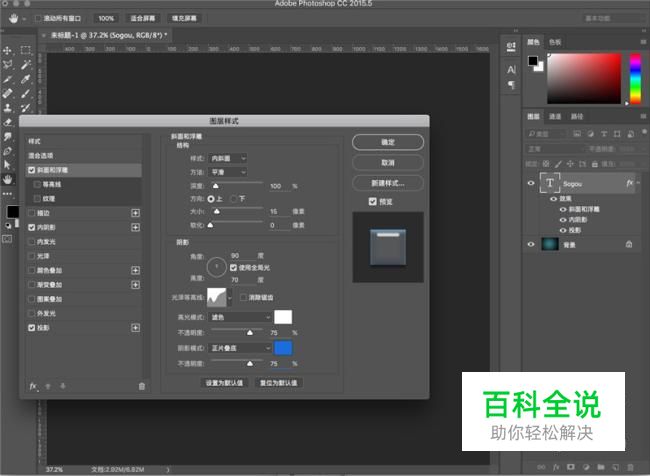Select the 样式 entry in styles list
The height and width of the screenshot is (476, 650).
click(x=84, y=141)
